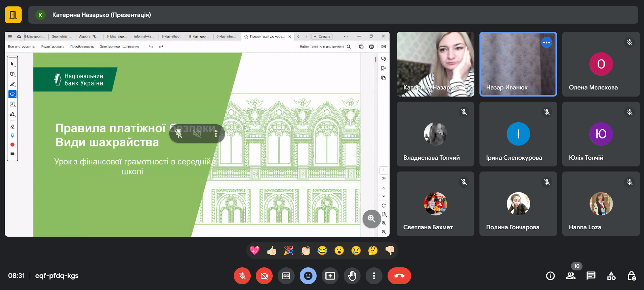
Task: Select the Полина Гончарова participant tile
Action: pyautogui.click(x=518, y=204)
